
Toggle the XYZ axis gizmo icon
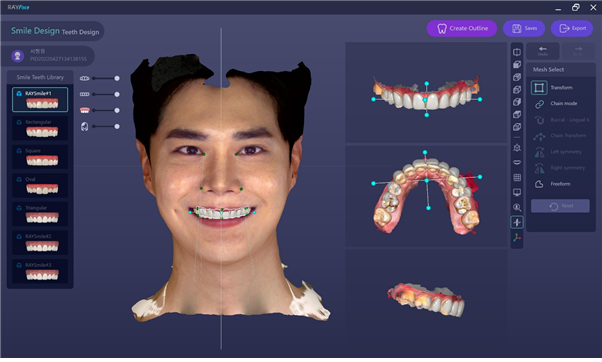coord(517,238)
